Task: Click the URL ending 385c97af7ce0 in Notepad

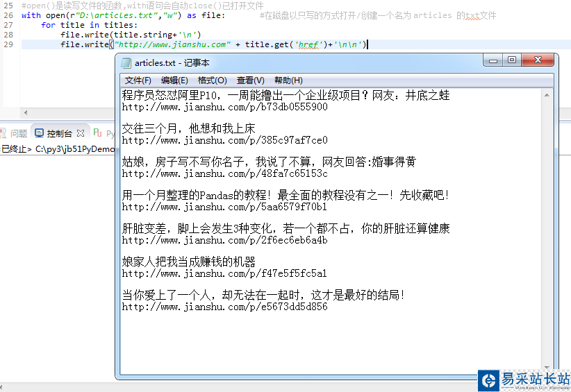Action: [x=224, y=140]
